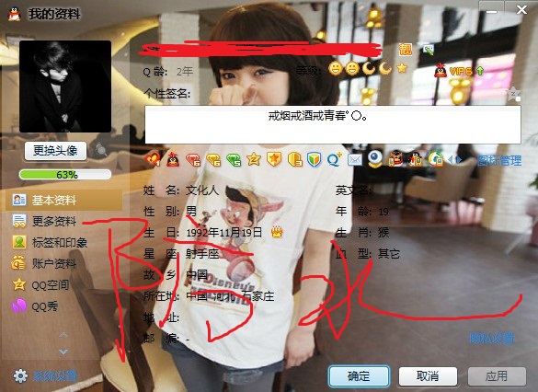Click the green browser mobile badge
This screenshot has height=392, width=538.
(x=435, y=159)
